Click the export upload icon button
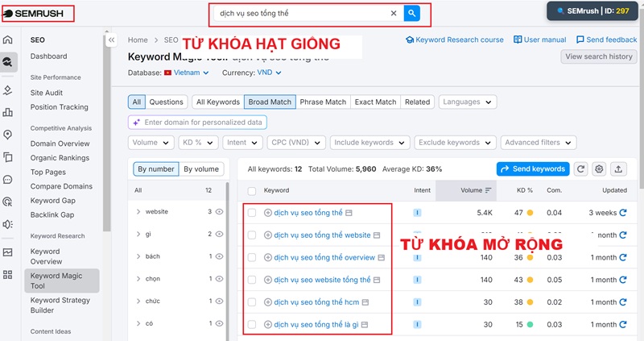 point(618,168)
